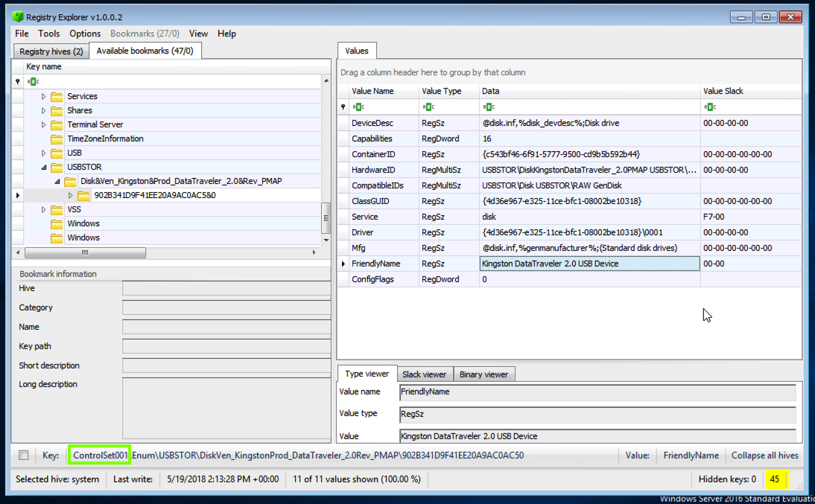Expand the 902B341D9F41EE20A9AC0AC5&0 key node
The image size is (815, 504).
click(x=71, y=196)
